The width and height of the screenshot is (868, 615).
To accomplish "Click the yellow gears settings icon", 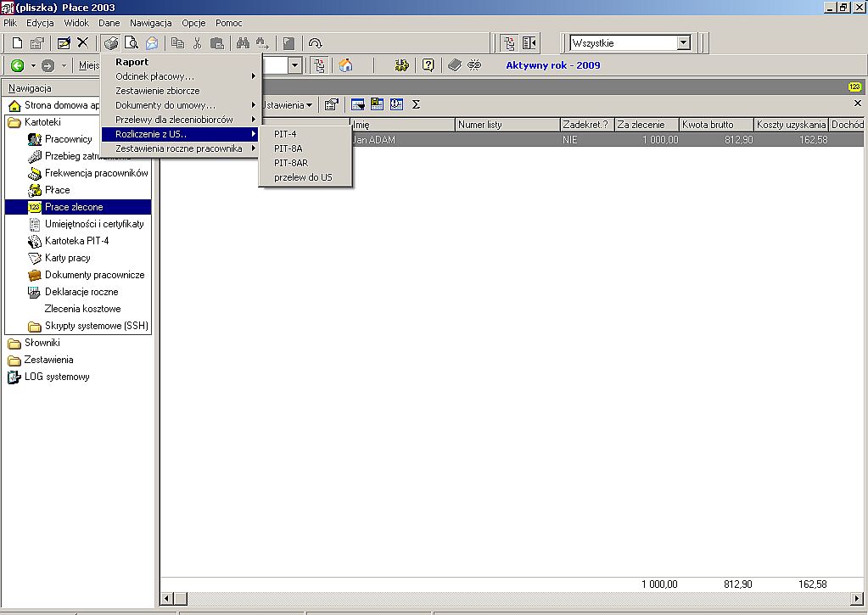I will (401, 65).
